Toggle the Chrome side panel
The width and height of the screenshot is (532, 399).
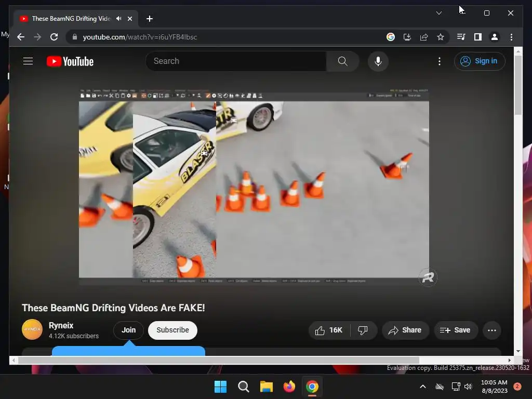click(x=478, y=37)
